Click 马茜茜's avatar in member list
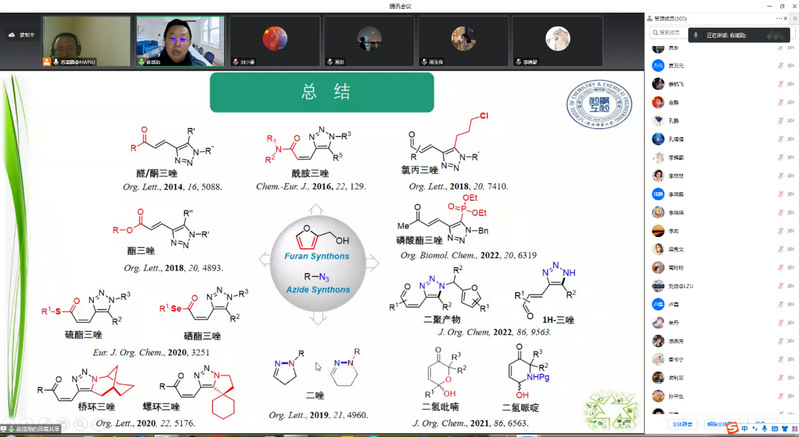799x437 pixels. (659, 341)
